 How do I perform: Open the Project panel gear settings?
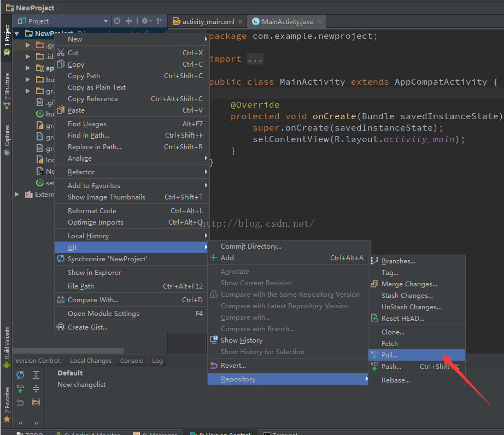click(x=146, y=21)
